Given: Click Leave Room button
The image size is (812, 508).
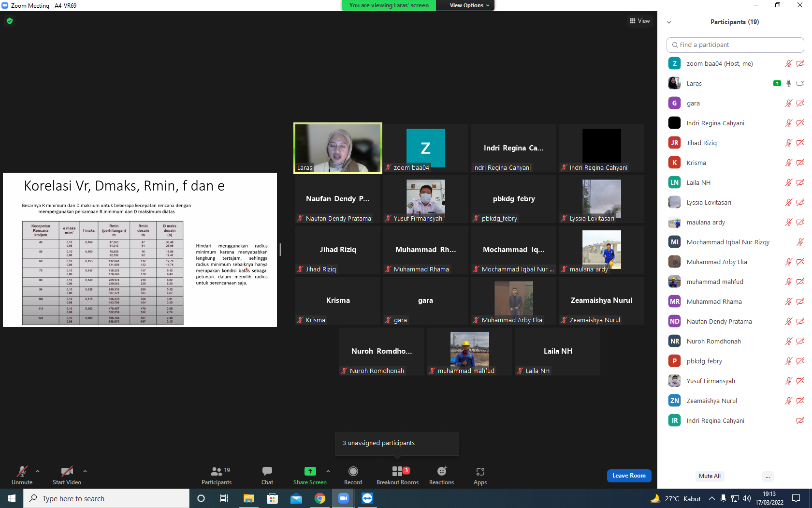Looking at the screenshot, I should tap(629, 476).
